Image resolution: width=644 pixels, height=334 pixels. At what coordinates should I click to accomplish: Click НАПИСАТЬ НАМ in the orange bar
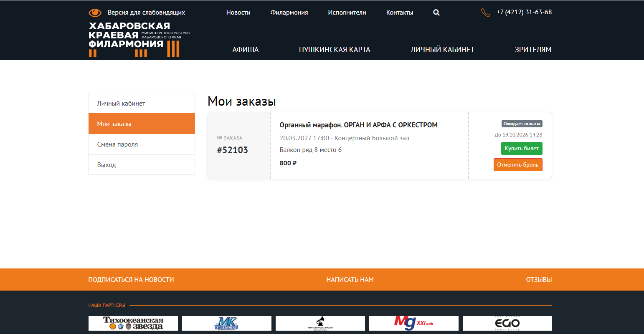point(350,280)
